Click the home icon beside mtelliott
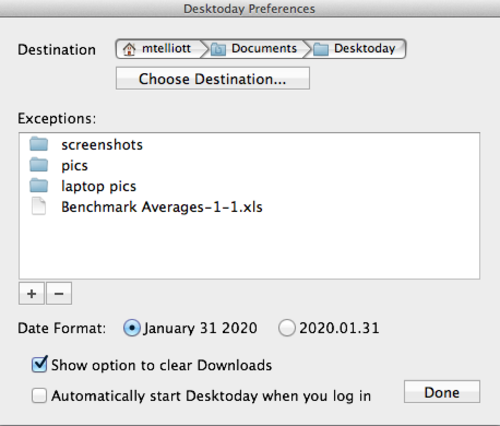 click(129, 49)
